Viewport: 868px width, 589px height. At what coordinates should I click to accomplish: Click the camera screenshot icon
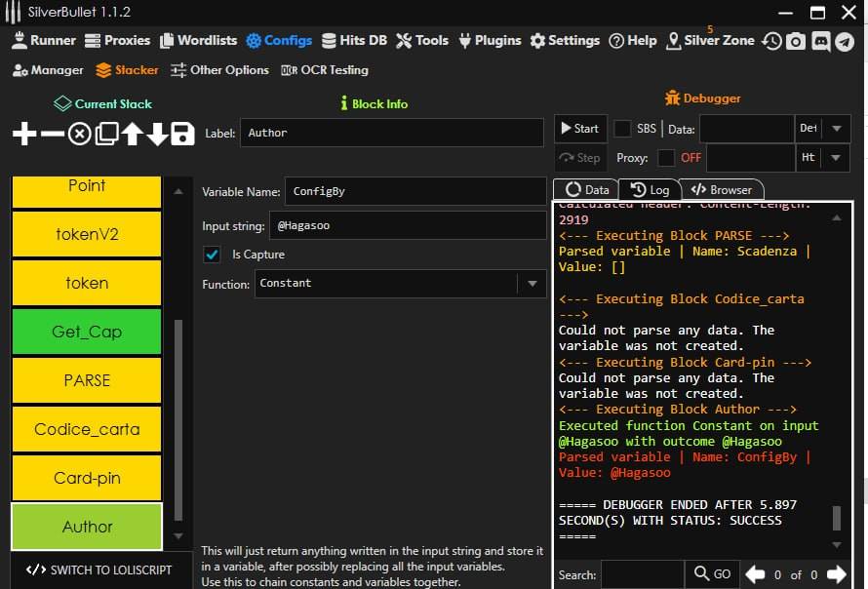[797, 41]
